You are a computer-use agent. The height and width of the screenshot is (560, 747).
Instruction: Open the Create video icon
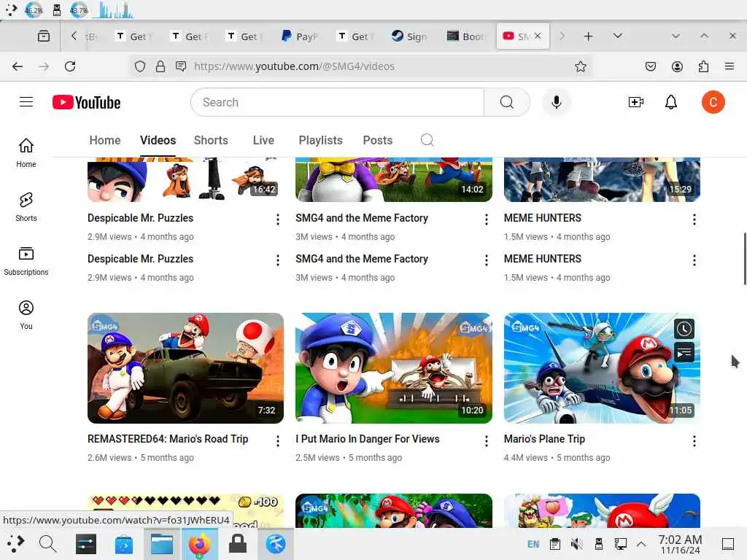click(x=635, y=102)
